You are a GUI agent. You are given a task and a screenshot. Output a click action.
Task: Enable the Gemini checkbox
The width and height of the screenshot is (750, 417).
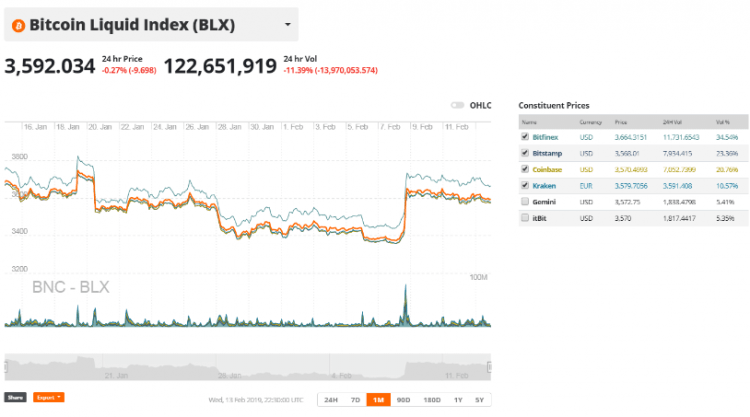pyautogui.click(x=525, y=202)
